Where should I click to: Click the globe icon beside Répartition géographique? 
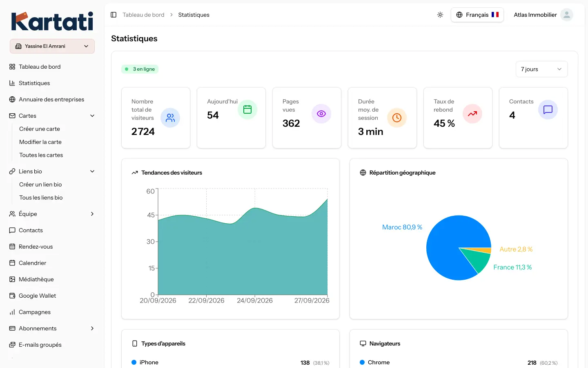[x=363, y=173]
